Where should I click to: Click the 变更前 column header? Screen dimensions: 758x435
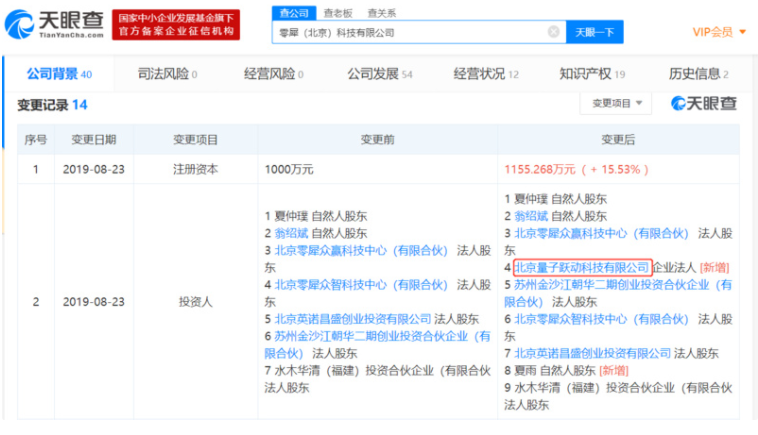(x=378, y=140)
